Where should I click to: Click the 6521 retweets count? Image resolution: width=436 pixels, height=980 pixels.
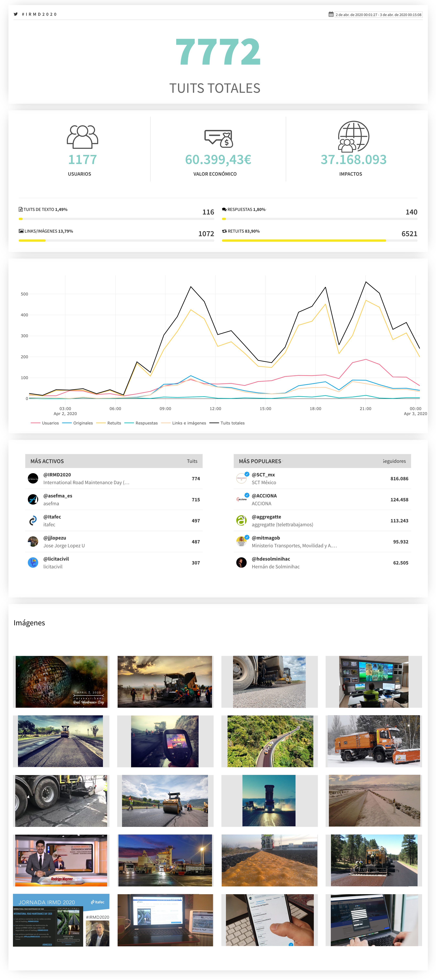click(x=409, y=234)
